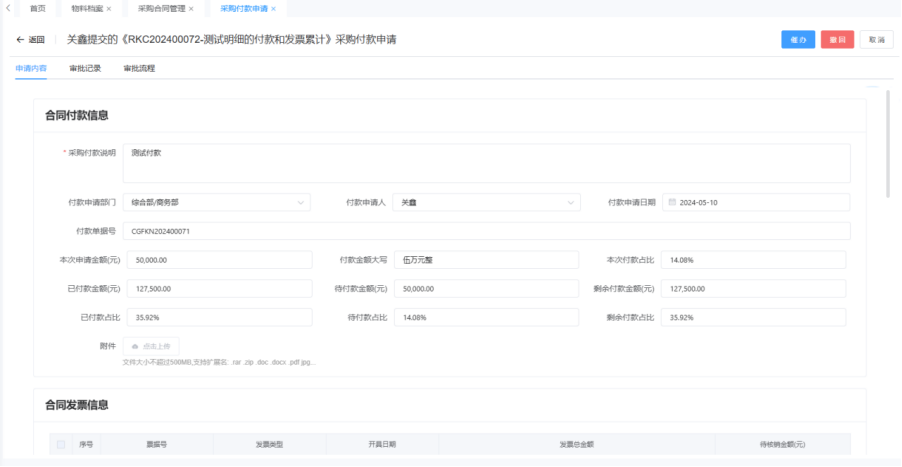Switch to the 审批流程 tab

[x=139, y=69]
